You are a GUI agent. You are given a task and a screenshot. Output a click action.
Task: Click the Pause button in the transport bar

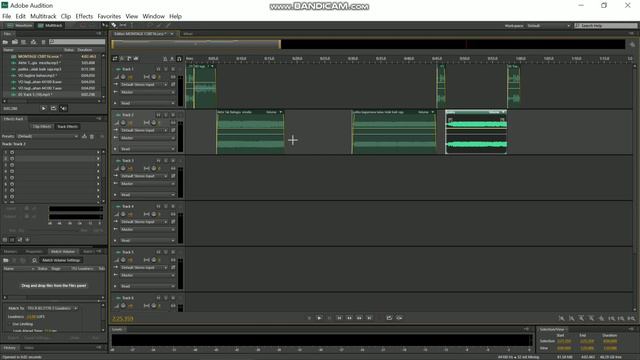(x=329, y=318)
